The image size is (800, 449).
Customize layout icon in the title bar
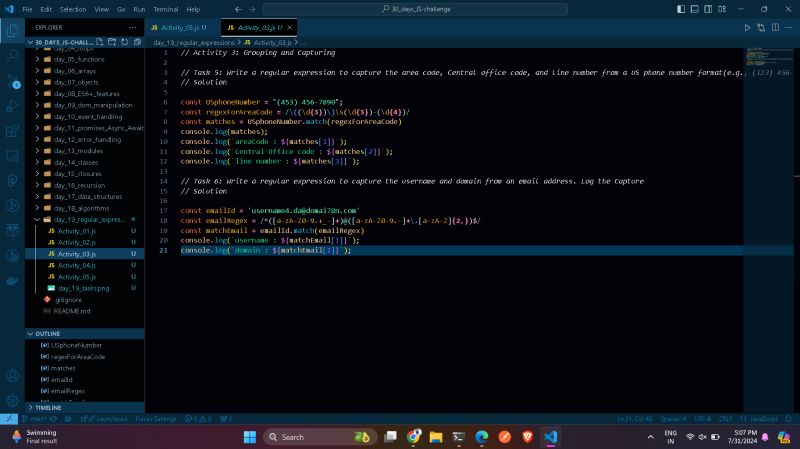722,9
